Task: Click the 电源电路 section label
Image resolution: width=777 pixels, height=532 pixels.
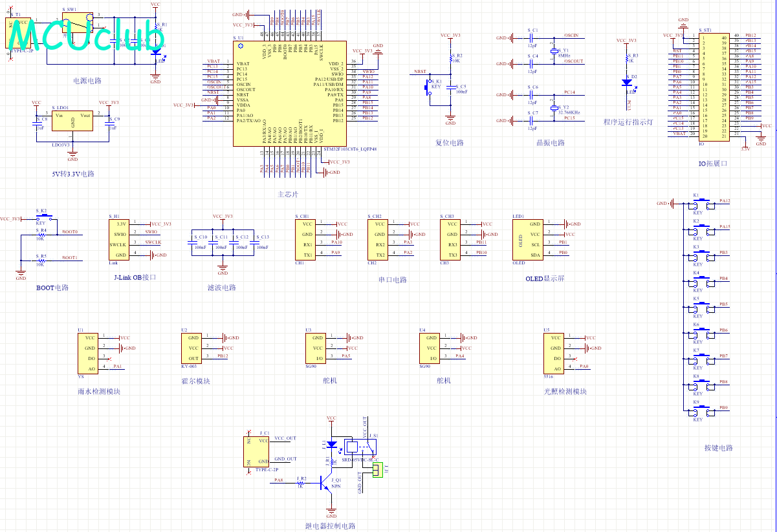Action: (x=87, y=81)
